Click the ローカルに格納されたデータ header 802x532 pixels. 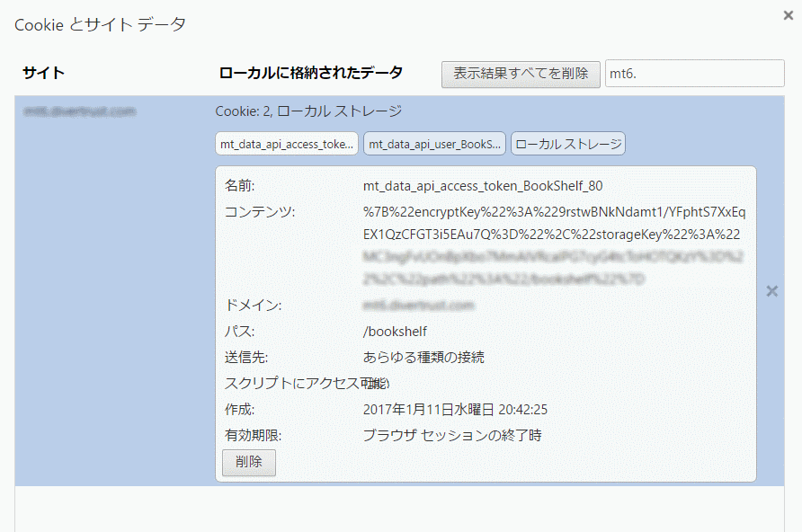(310, 73)
